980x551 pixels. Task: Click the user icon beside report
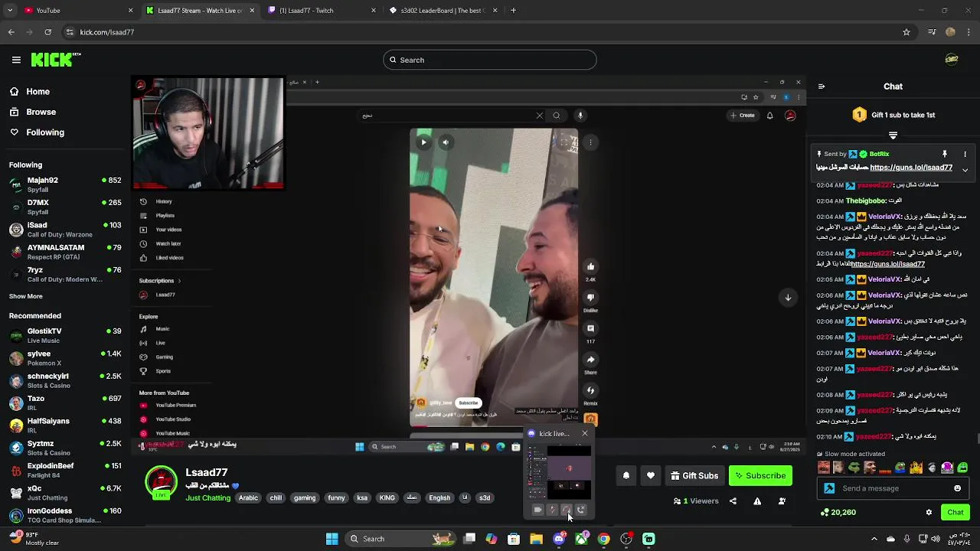pos(782,501)
